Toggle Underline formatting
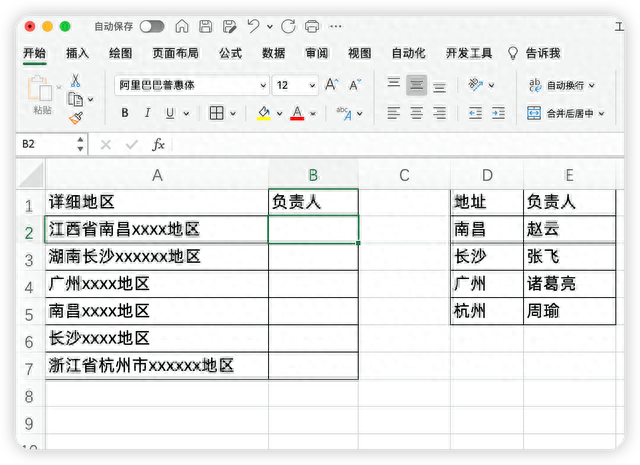The image size is (640, 465). point(170,113)
